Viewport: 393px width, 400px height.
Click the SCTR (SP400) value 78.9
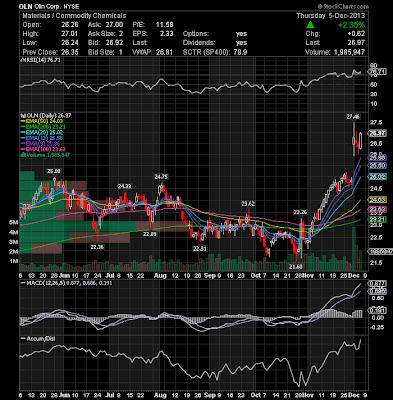pyautogui.click(x=240, y=52)
